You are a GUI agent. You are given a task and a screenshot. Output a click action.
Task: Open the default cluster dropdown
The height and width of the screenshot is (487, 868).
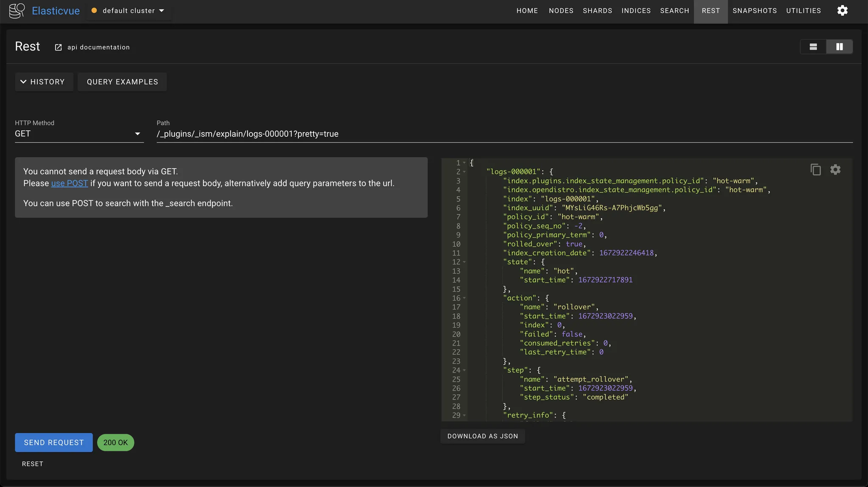tap(128, 11)
